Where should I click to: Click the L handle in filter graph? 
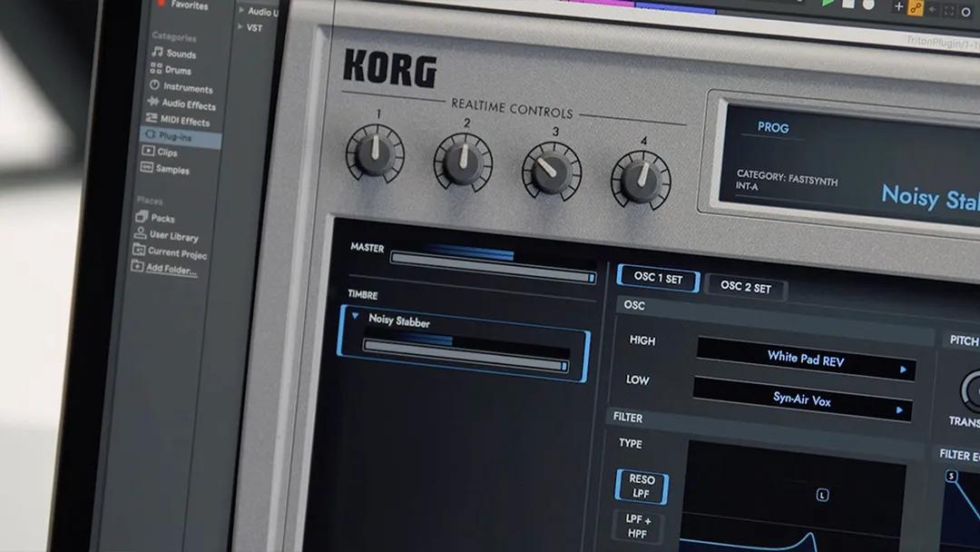[x=822, y=495]
